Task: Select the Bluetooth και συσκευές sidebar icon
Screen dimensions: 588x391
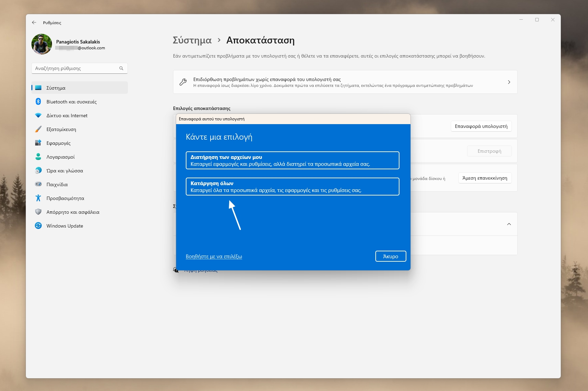Action: 39,102
